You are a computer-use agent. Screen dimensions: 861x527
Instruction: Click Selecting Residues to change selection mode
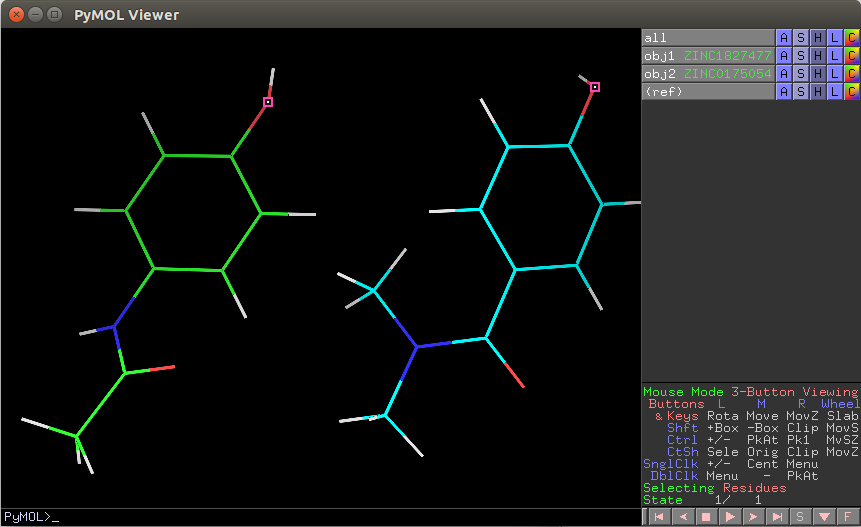tap(714, 488)
